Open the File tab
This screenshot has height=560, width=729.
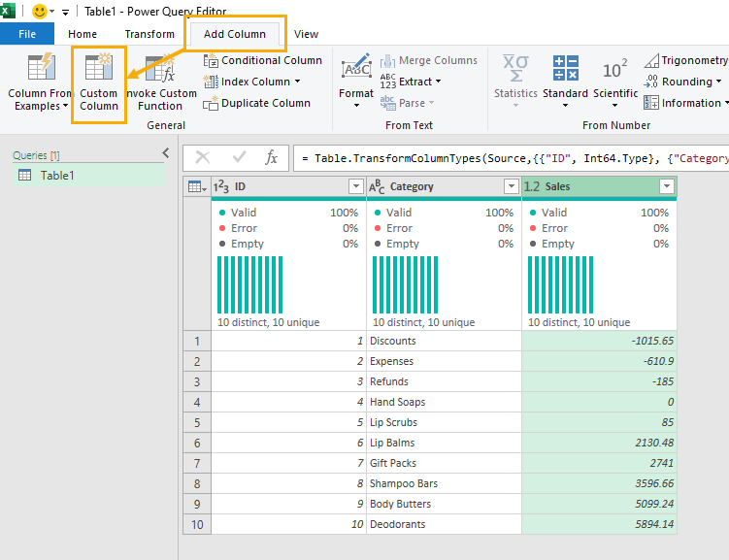[x=27, y=34]
